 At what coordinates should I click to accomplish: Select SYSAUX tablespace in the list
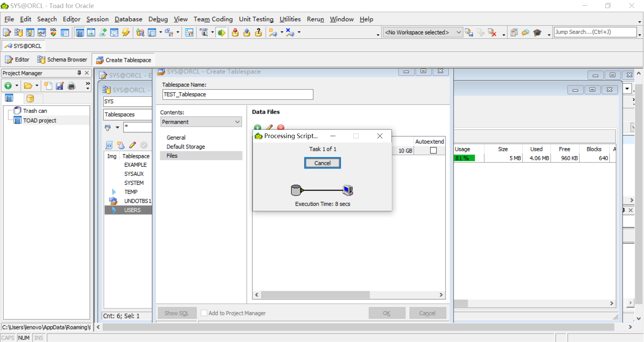(x=134, y=174)
